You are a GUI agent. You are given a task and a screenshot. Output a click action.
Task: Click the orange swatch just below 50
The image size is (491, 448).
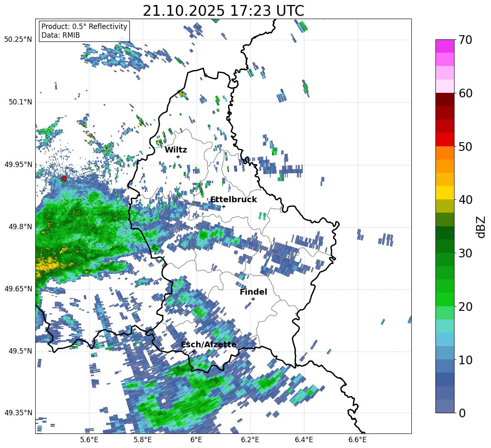pyautogui.click(x=445, y=153)
